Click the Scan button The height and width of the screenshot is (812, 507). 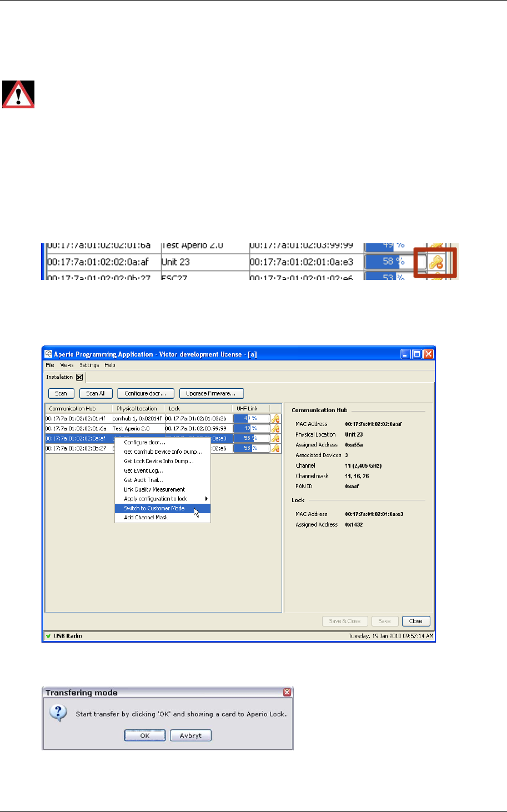(61, 393)
